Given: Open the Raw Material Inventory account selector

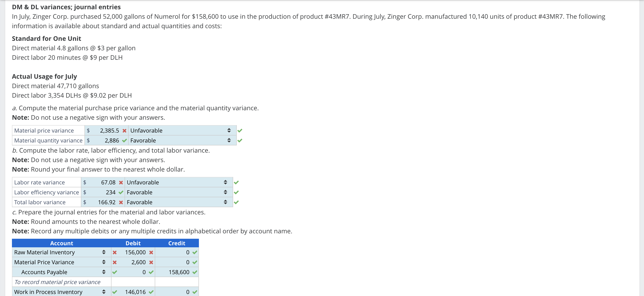Looking at the screenshot, I should 60,252.
